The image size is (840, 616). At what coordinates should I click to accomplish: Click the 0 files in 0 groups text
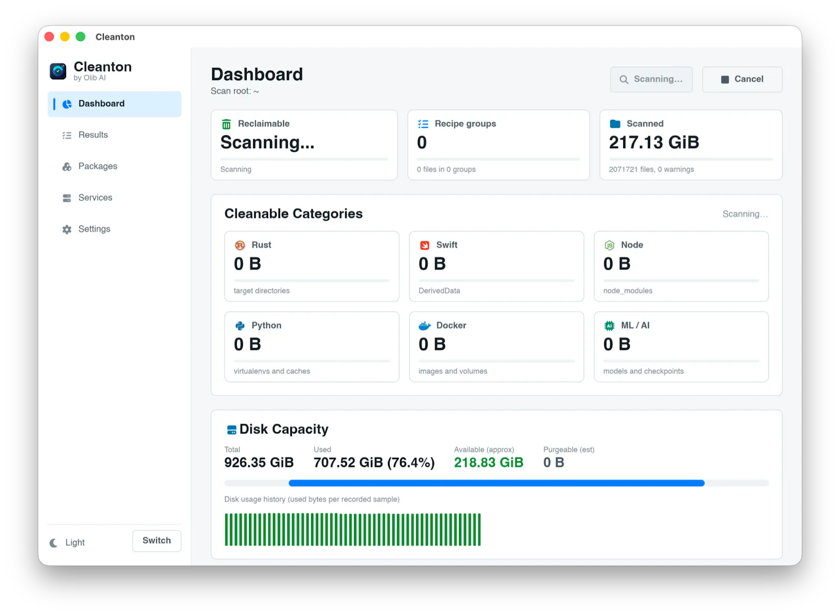point(446,169)
